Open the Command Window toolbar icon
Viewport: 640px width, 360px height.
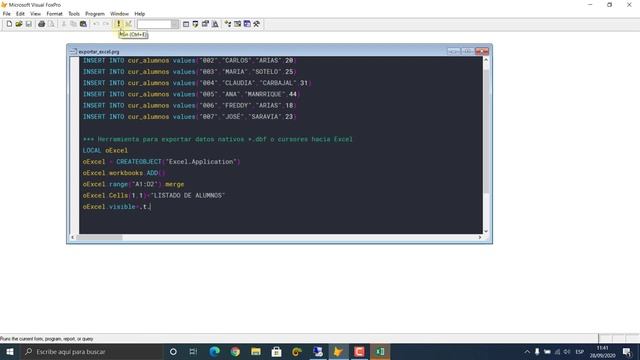186,24
